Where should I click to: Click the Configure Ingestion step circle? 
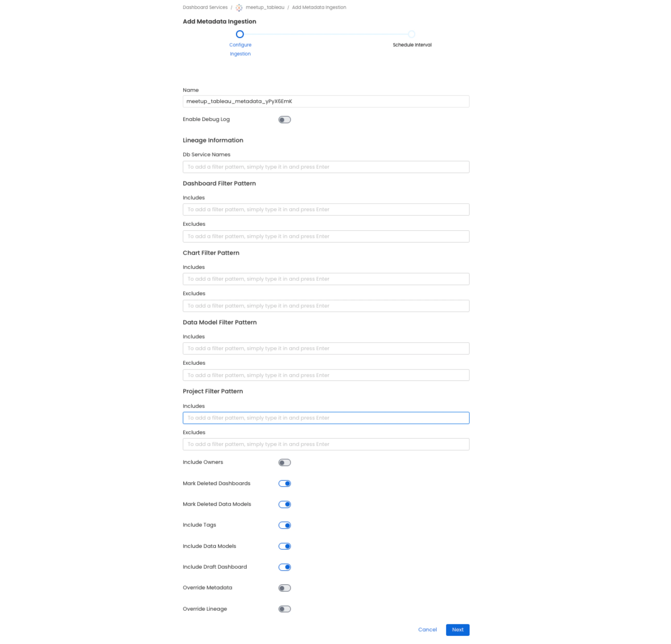click(x=240, y=34)
